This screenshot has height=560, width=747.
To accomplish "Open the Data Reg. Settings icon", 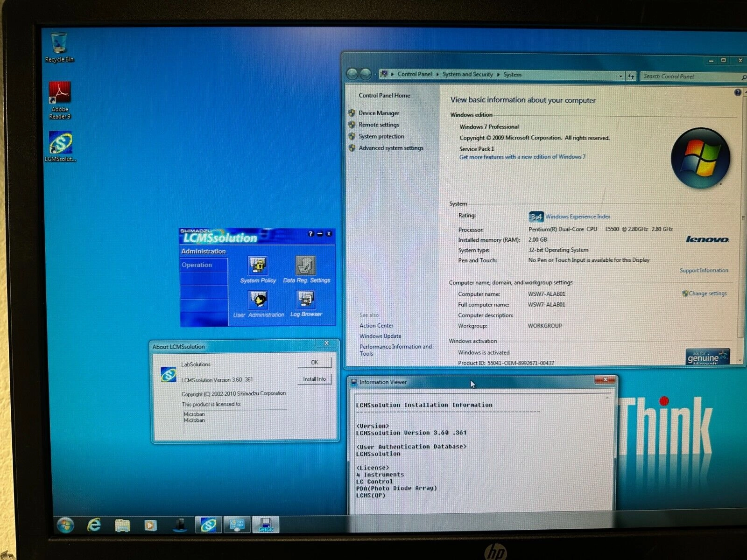I will pos(306,266).
